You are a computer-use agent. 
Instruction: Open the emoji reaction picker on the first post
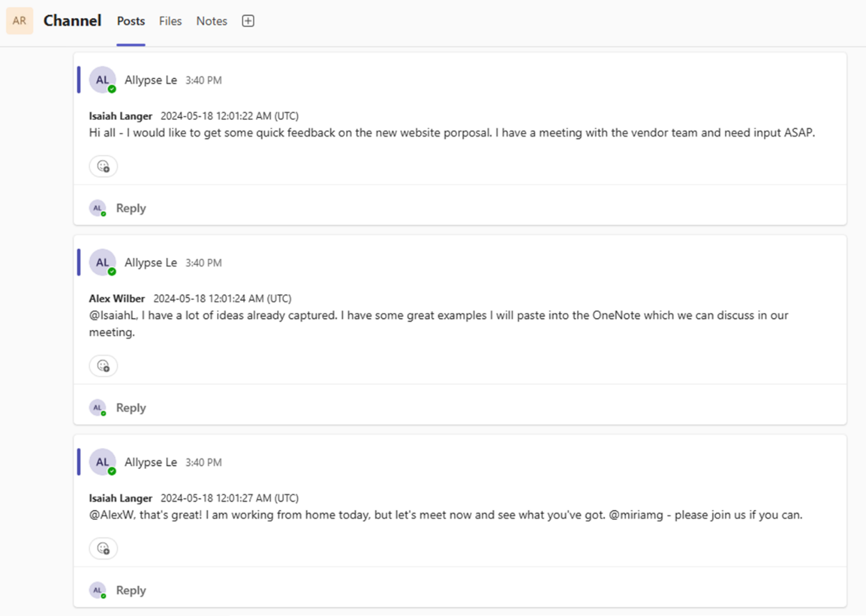coord(103,166)
